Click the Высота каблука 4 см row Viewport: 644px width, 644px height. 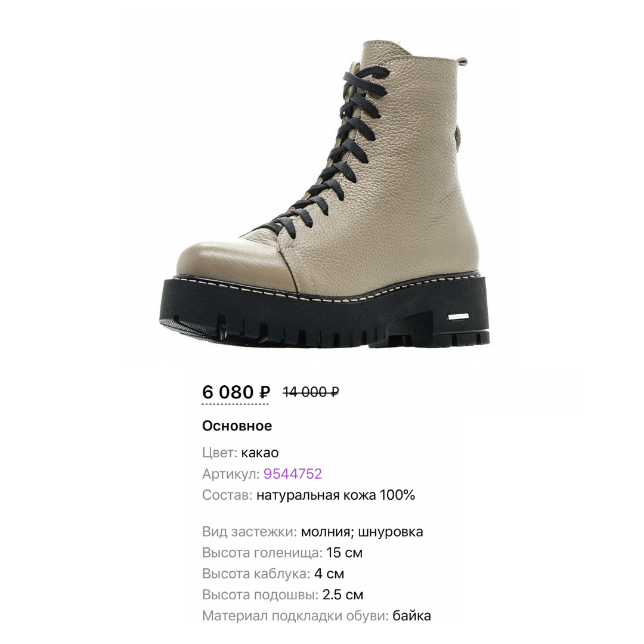(x=273, y=574)
